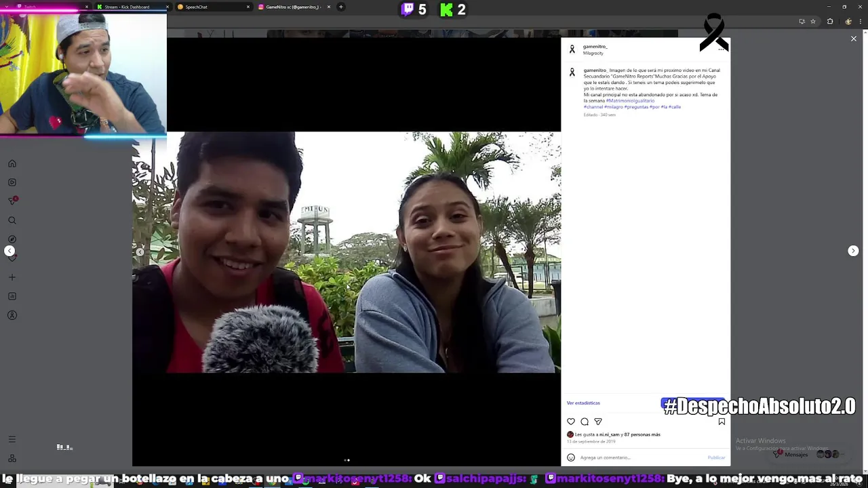Screen dimensions: 868x488
Task: Open the gamenitro_ username in the post header
Action: (x=595, y=47)
